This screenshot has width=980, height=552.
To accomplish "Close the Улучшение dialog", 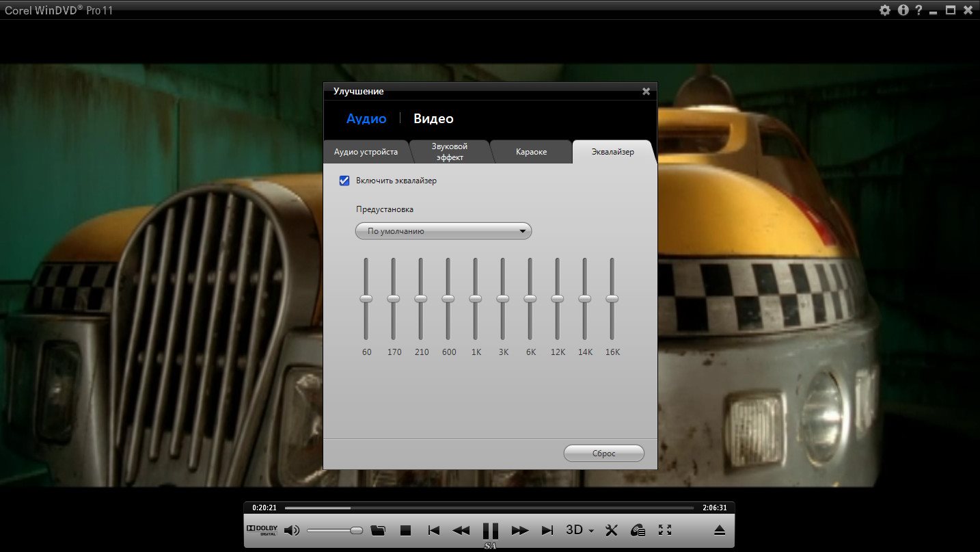I will point(646,92).
